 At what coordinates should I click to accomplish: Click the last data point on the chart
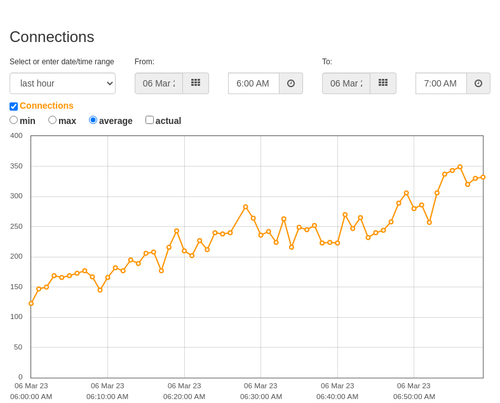point(483,177)
